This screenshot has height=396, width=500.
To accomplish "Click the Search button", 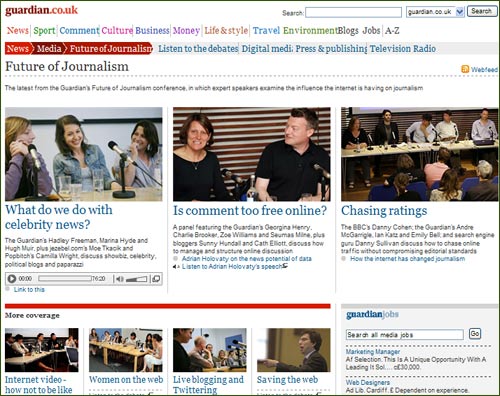I will pos(482,11).
